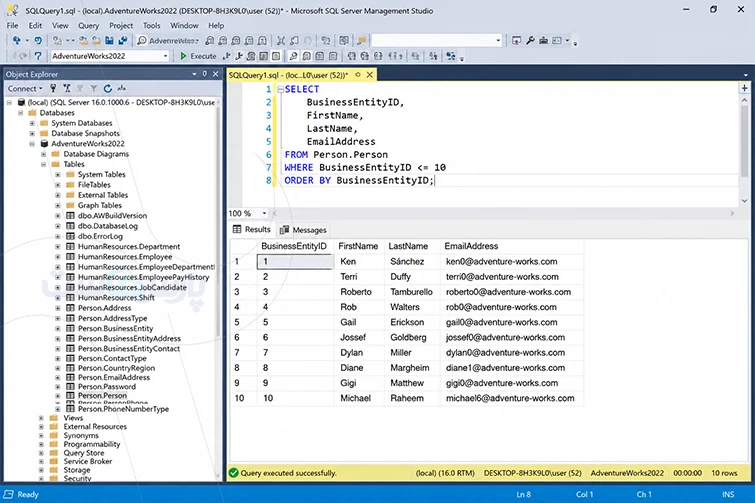The width and height of the screenshot is (755, 503).
Task: Expand the System Databases folder
Action: pos(32,123)
